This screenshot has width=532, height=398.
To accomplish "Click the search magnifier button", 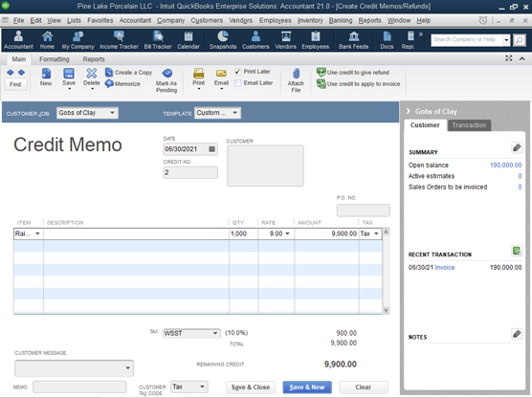I will [520, 40].
